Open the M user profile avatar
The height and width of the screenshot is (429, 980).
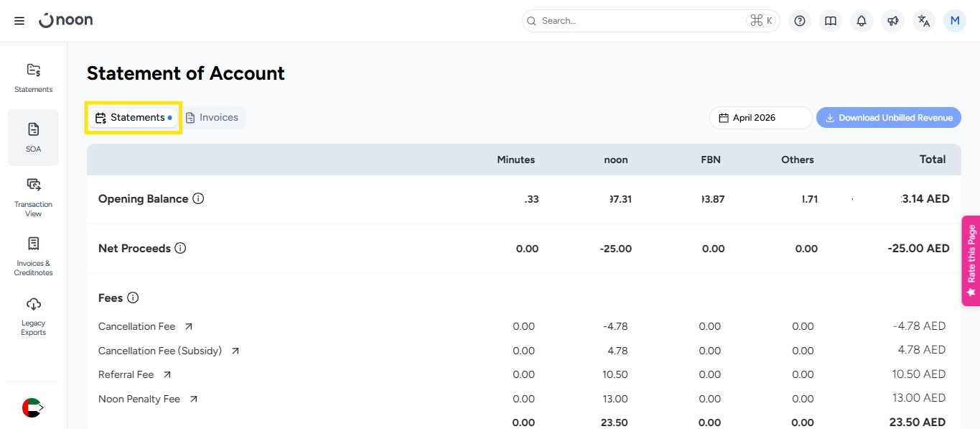(x=955, y=21)
